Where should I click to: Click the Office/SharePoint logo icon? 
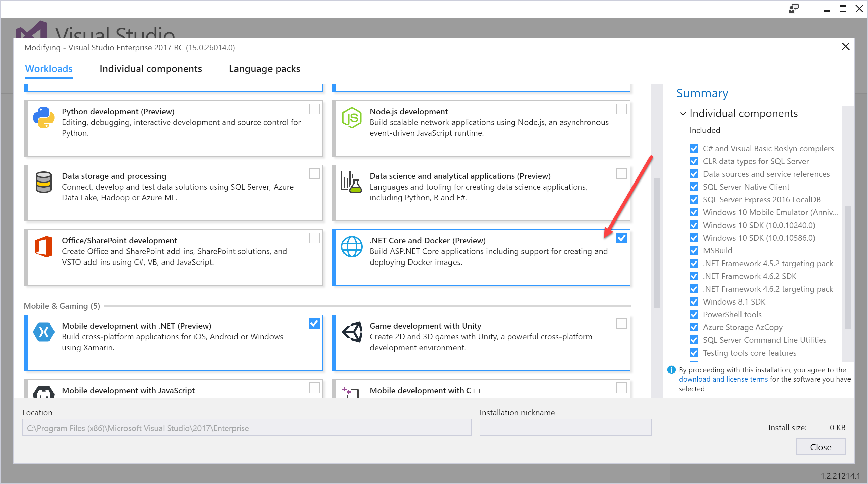[43, 247]
